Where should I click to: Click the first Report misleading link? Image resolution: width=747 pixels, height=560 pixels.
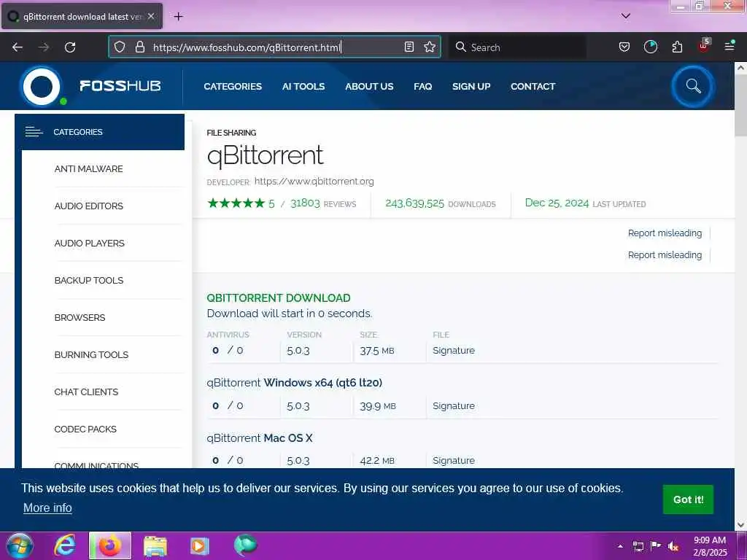pyautogui.click(x=665, y=233)
